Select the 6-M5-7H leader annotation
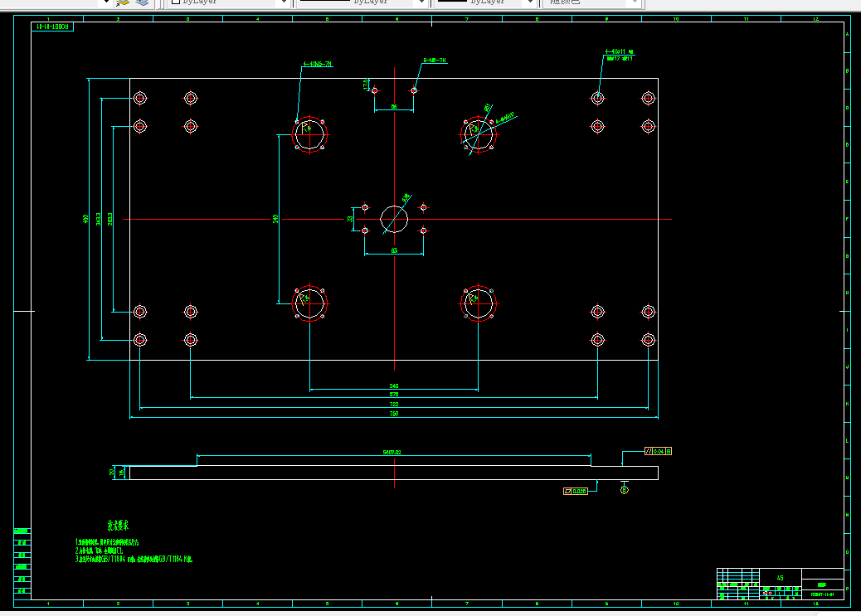The image size is (861, 616). [x=435, y=61]
